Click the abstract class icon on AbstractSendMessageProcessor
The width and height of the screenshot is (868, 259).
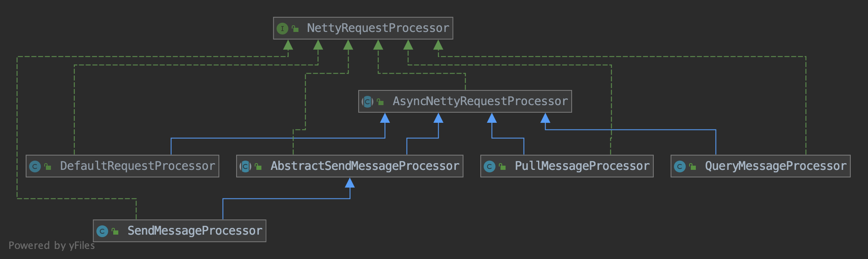coord(245,166)
